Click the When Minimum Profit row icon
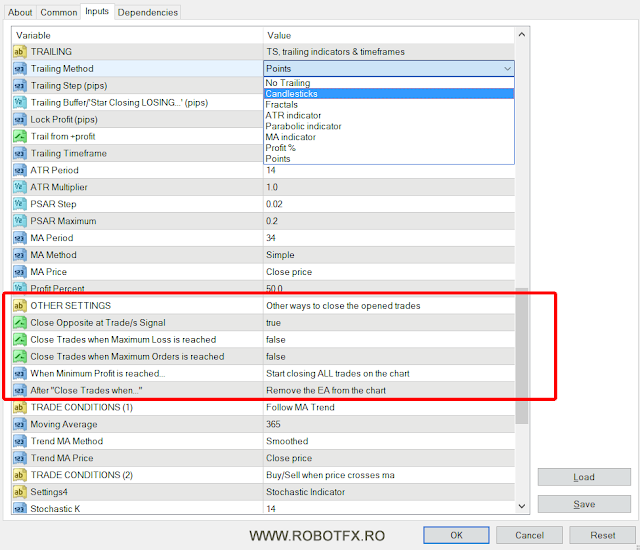 point(19,373)
